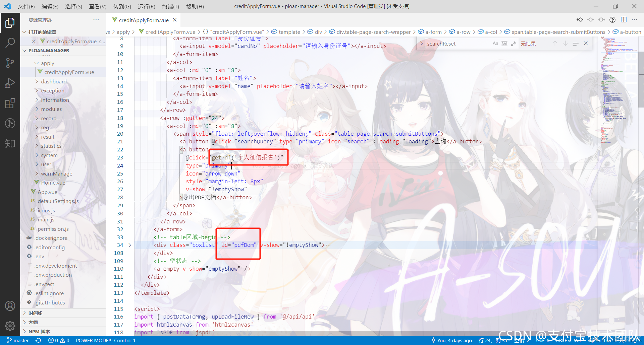Go to next change in the editor toolbar

pyautogui.click(x=602, y=20)
